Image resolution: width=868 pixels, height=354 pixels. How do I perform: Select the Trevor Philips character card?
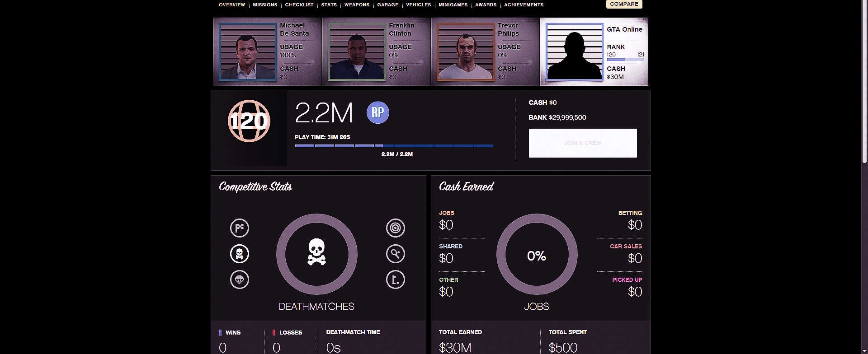pos(486,51)
